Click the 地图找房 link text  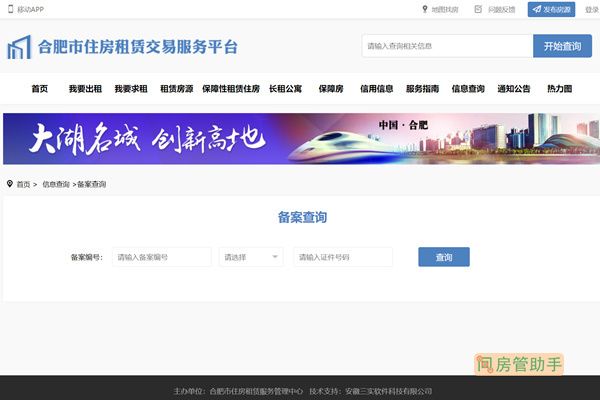pyautogui.click(x=445, y=10)
